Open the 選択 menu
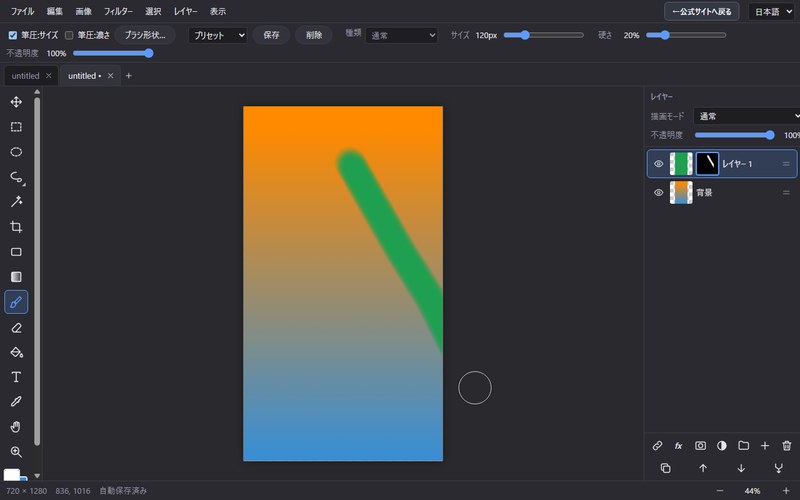The width and height of the screenshot is (800, 500). pos(153,11)
